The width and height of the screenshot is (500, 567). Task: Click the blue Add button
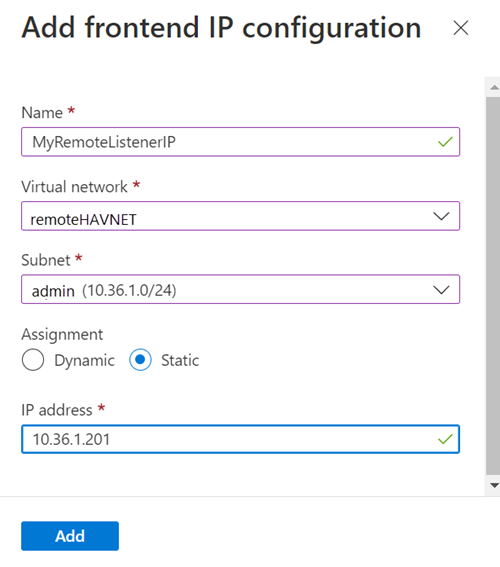[x=70, y=536]
